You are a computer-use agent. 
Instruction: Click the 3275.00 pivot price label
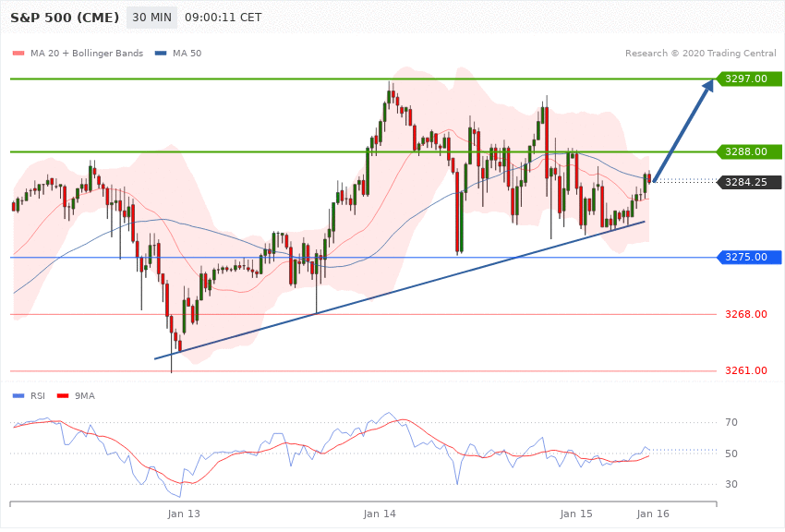point(749,258)
